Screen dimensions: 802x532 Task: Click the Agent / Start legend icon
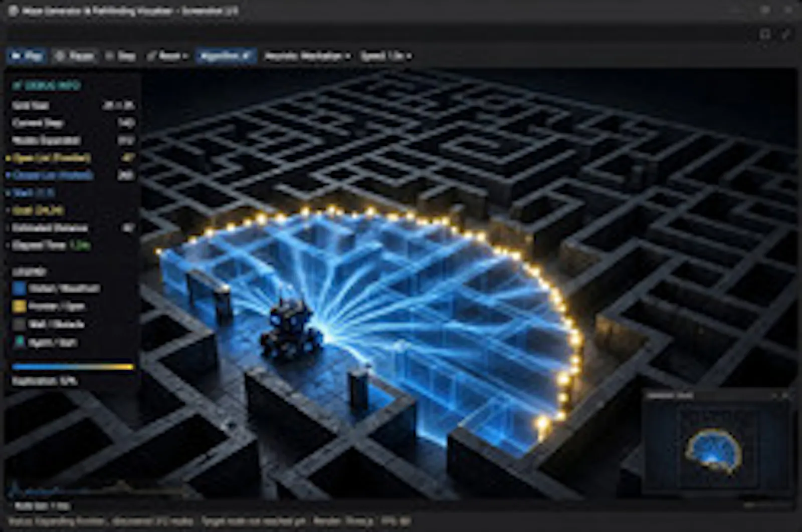[19, 342]
